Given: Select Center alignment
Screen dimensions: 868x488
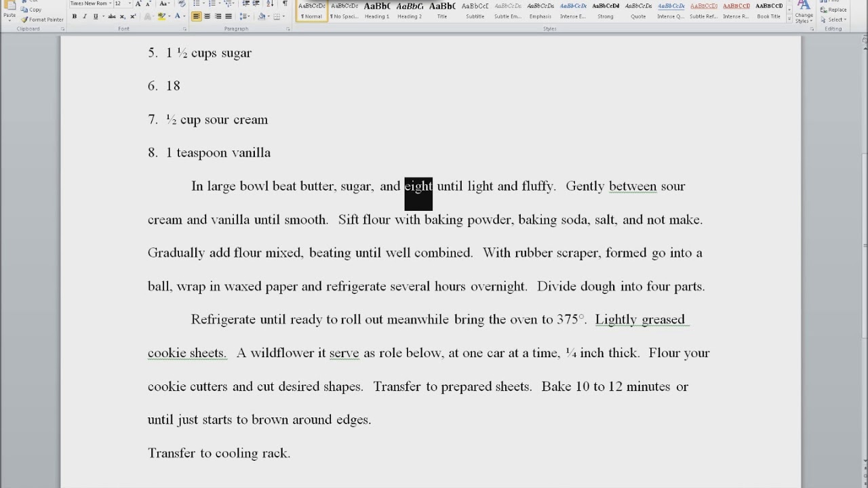Looking at the screenshot, I should click(x=208, y=16).
